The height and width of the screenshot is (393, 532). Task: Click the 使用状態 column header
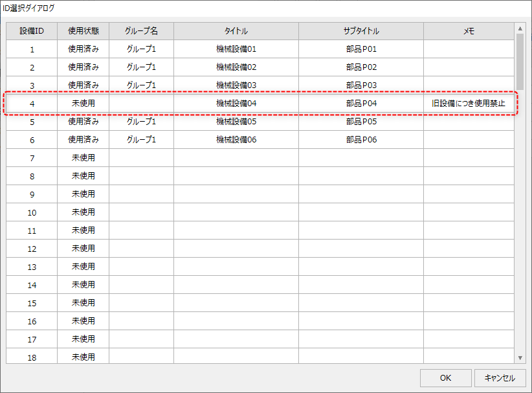point(82,30)
